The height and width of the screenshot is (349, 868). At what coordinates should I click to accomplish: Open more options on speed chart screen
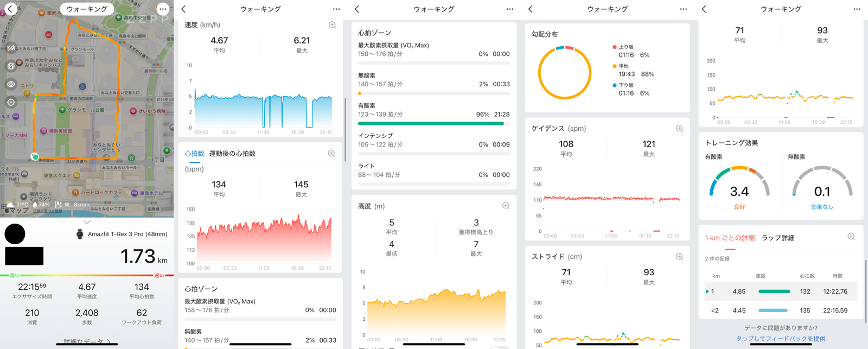click(x=336, y=9)
